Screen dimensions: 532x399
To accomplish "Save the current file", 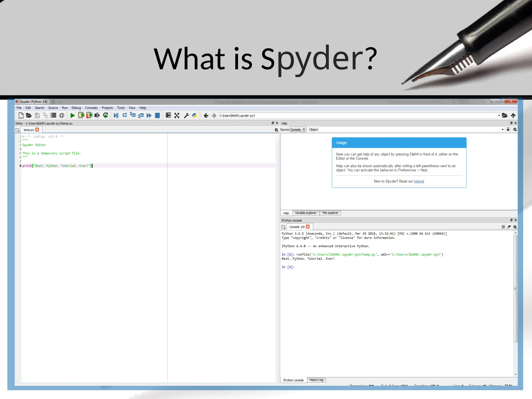I will point(37,115).
